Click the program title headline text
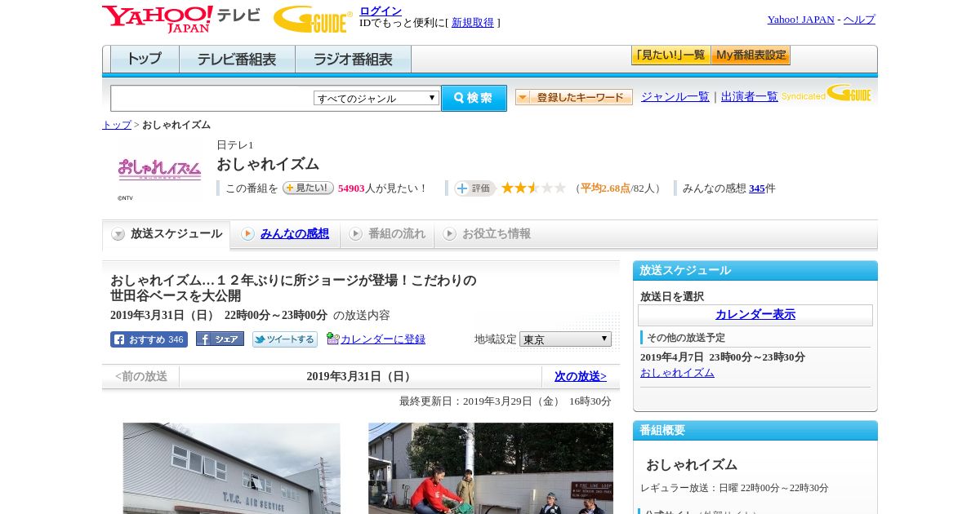Screen dimensions: 980x514 click(293, 288)
